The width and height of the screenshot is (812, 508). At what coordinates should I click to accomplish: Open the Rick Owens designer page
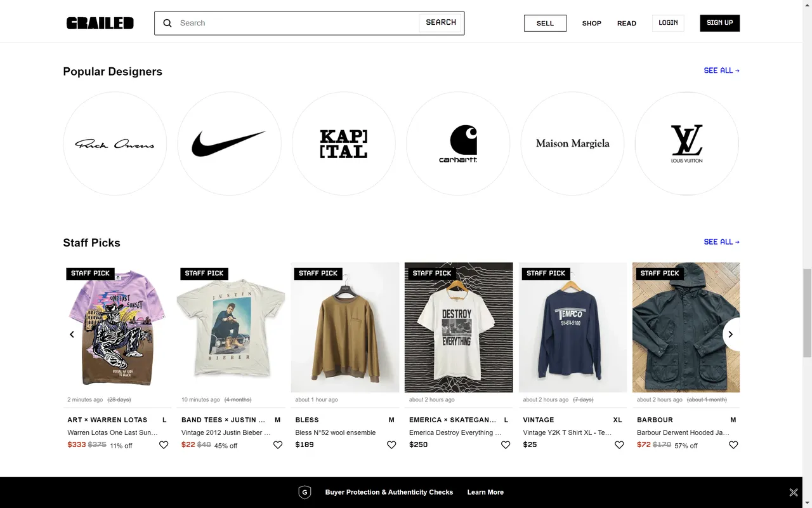coord(115,144)
